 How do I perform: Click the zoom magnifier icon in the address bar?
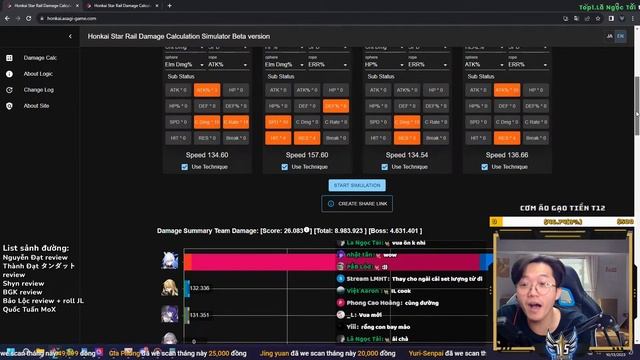coord(565,18)
